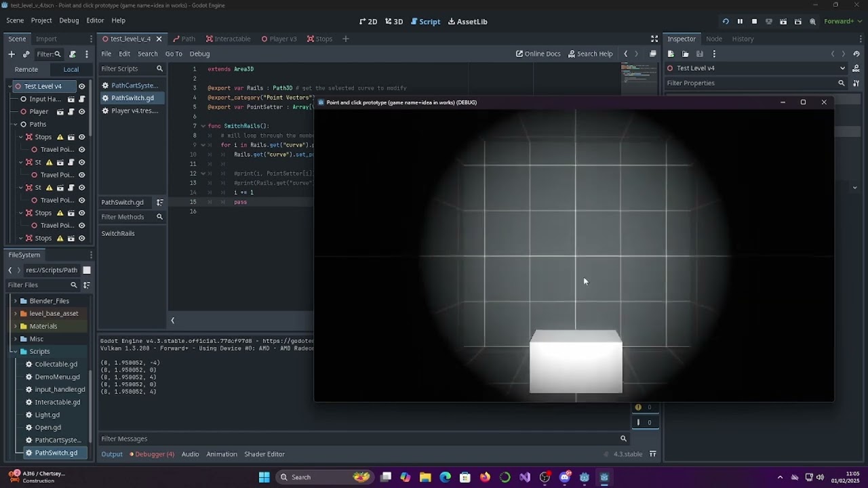Switch to the 2D workspace
Screen dimensions: 868x488
click(x=368, y=22)
